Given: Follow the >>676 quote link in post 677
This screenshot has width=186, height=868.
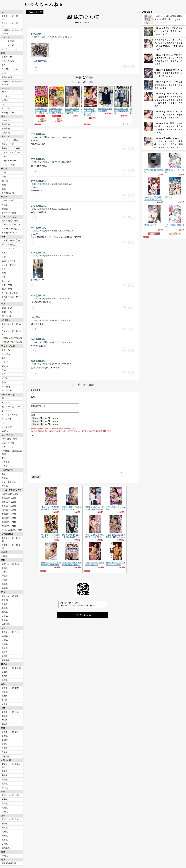Looking at the screenshot, I should click(x=34, y=187).
